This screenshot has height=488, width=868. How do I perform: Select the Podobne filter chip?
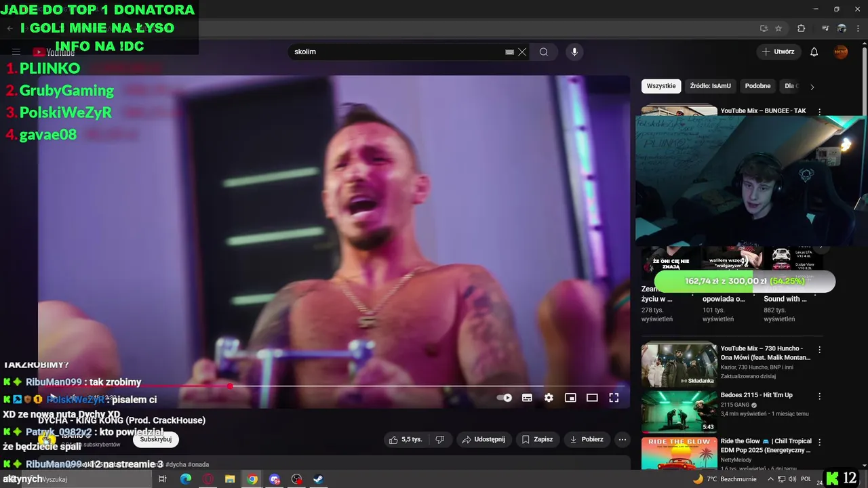pos(757,86)
